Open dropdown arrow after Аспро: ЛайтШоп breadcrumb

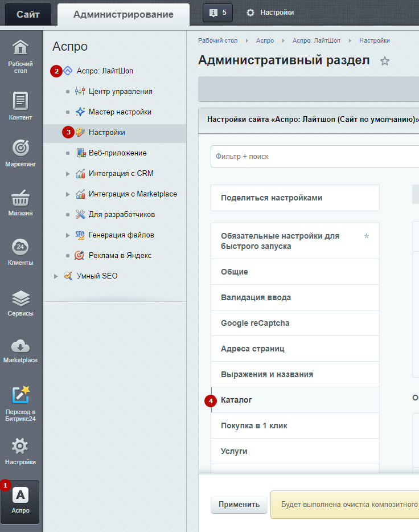[x=350, y=40]
